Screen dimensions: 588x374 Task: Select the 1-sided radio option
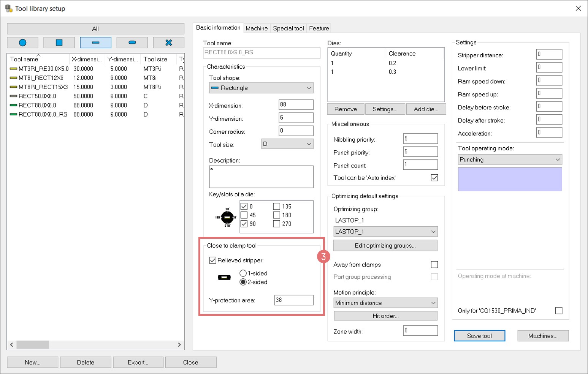pyautogui.click(x=243, y=273)
